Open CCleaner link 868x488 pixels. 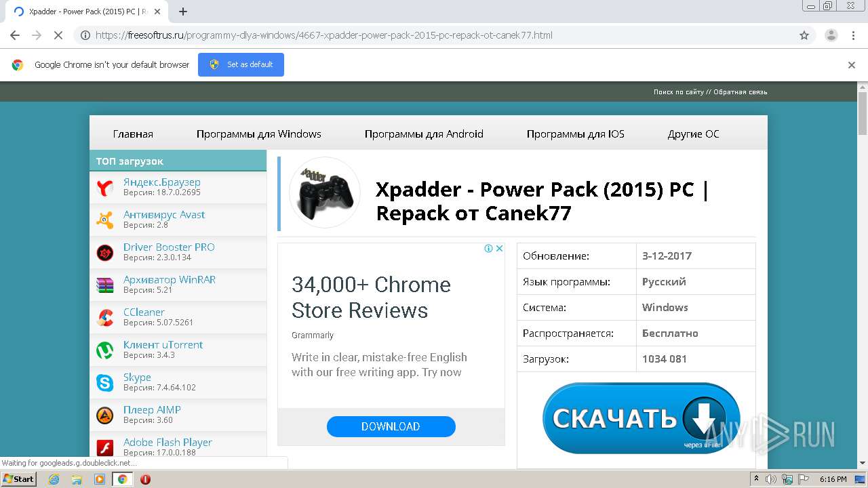click(144, 312)
